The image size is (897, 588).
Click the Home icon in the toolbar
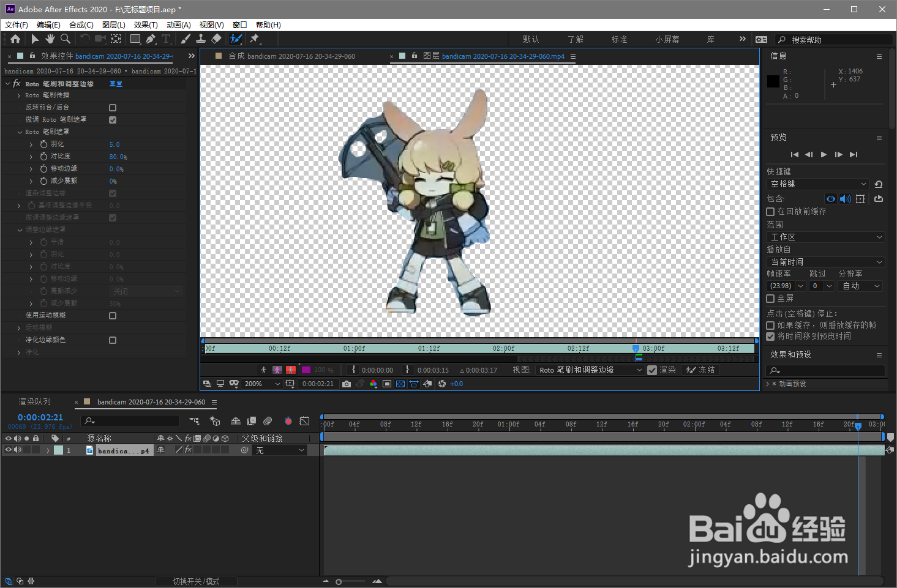pyautogui.click(x=15, y=39)
